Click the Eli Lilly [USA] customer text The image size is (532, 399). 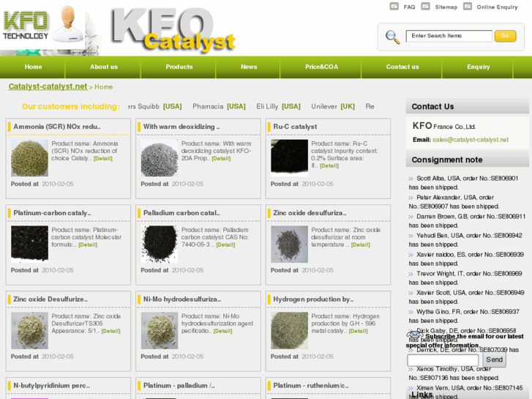pos(278,106)
